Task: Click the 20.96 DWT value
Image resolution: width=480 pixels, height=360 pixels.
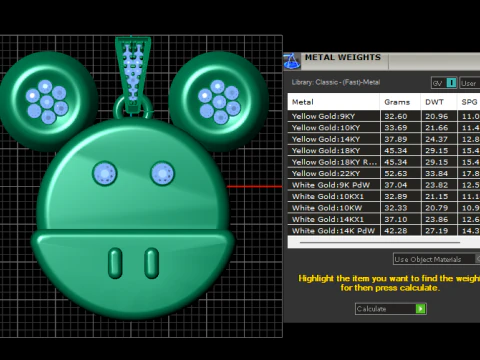Action: coord(436,116)
